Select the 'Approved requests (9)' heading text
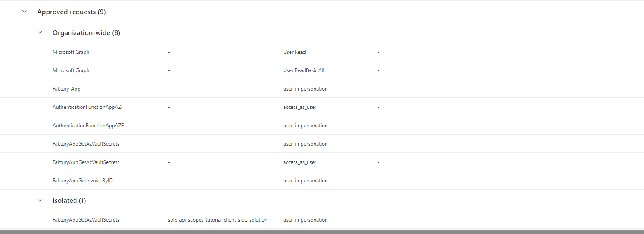This screenshot has width=644, height=234. click(71, 12)
